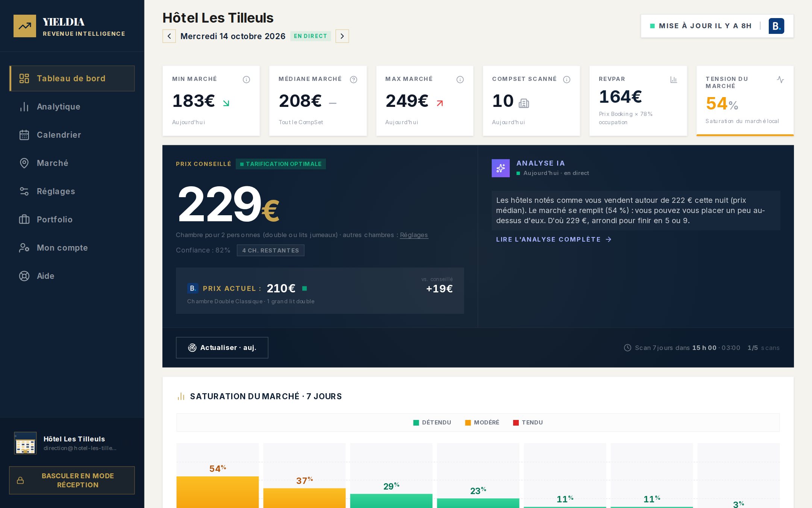The image size is (812, 508).
Task: Click the Portfolio suitcase icon
Action: coord(24,219)
